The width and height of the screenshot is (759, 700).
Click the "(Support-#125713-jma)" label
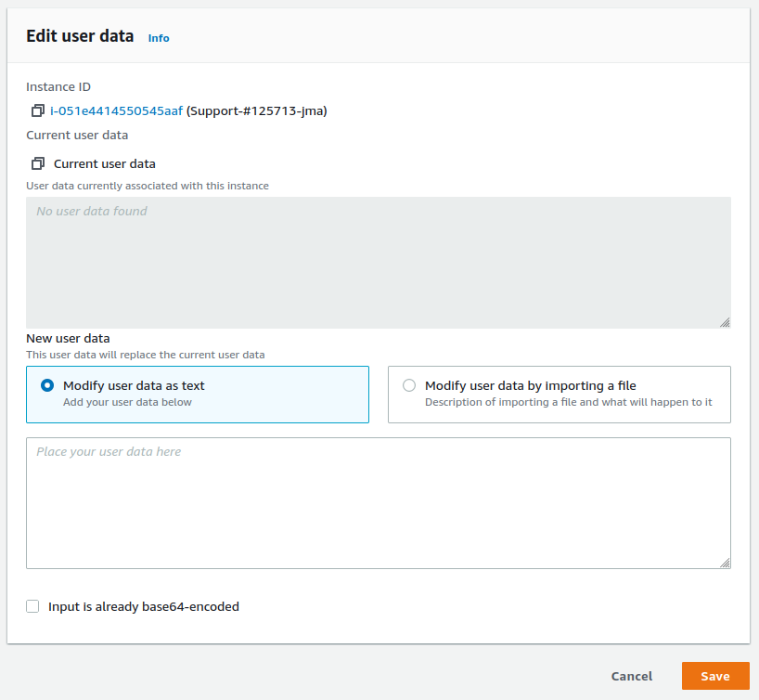point(258,110)
